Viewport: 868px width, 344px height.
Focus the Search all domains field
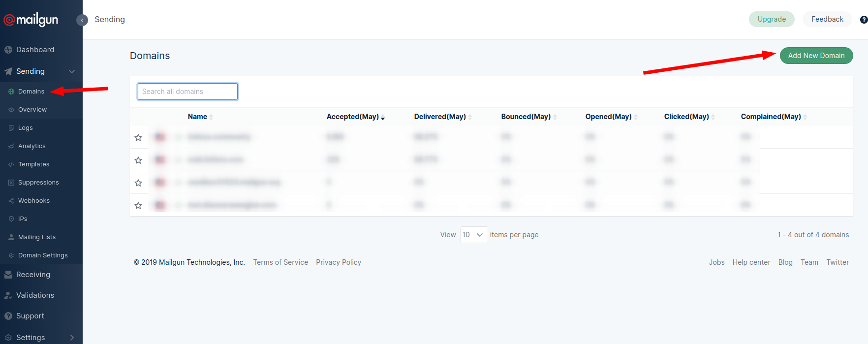187,92
